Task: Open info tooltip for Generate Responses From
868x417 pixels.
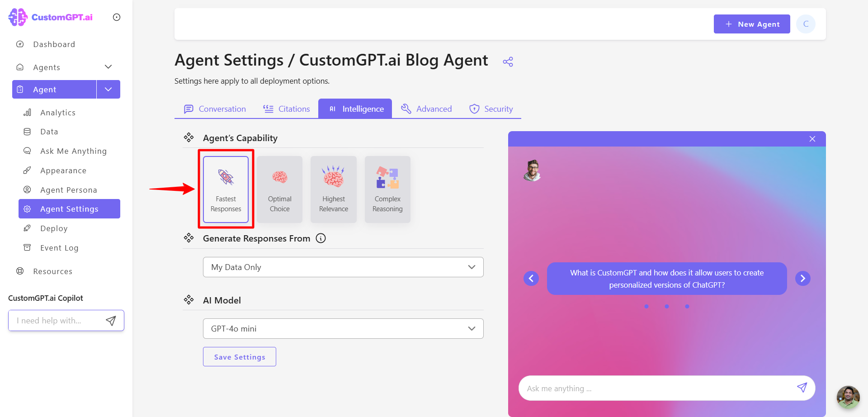Action: coord(321,238)
